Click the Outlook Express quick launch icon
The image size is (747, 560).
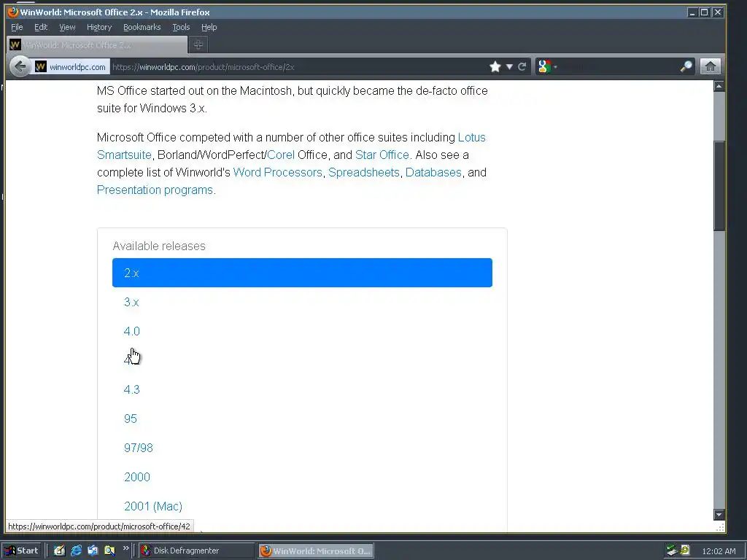93,551
